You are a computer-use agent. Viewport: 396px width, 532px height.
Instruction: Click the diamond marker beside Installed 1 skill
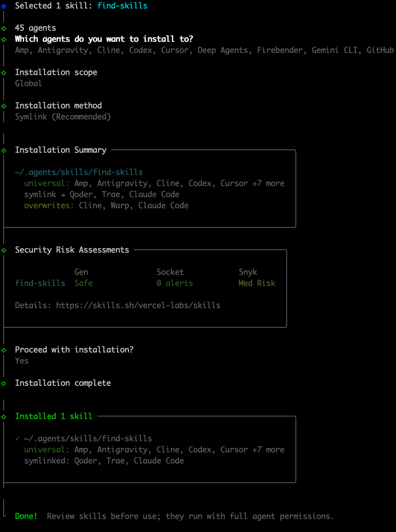4,416
